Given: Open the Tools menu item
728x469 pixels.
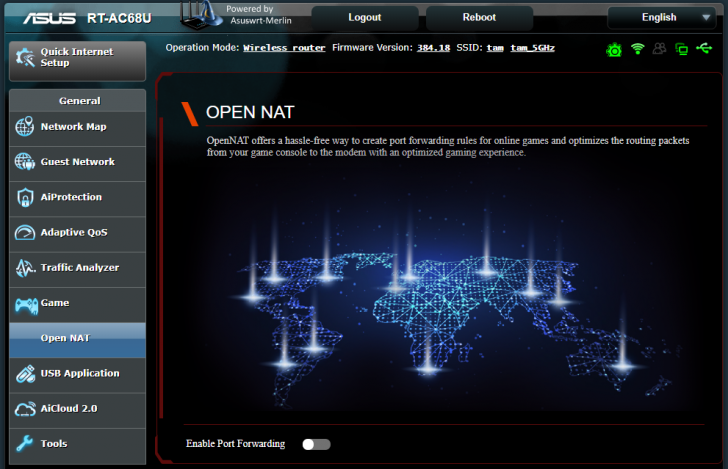Looking at the screenshot, I should point(78,444).
